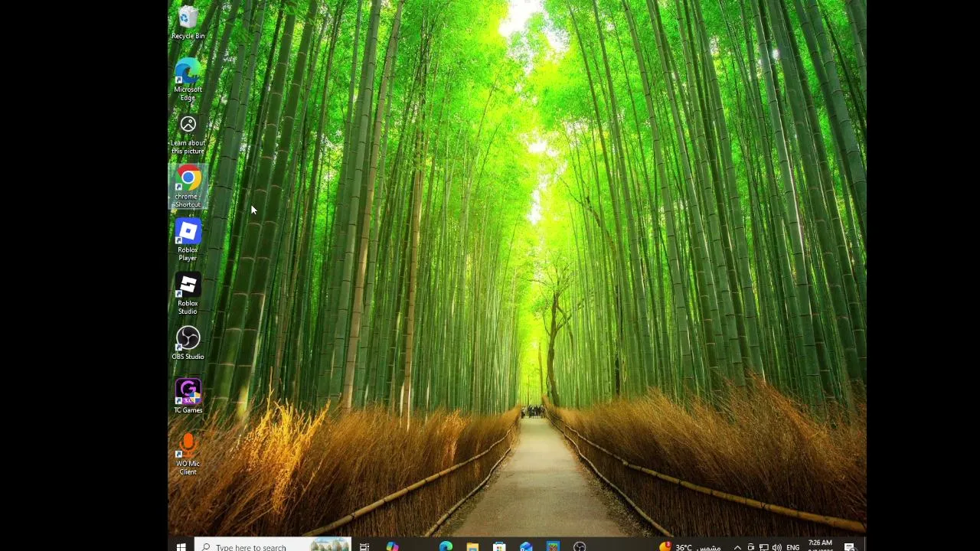Image resolution: width=980 pixels, height=551 pixels.
Task: Open the Outlook mail taskbar icon
Action: click(x=526, y=546)
